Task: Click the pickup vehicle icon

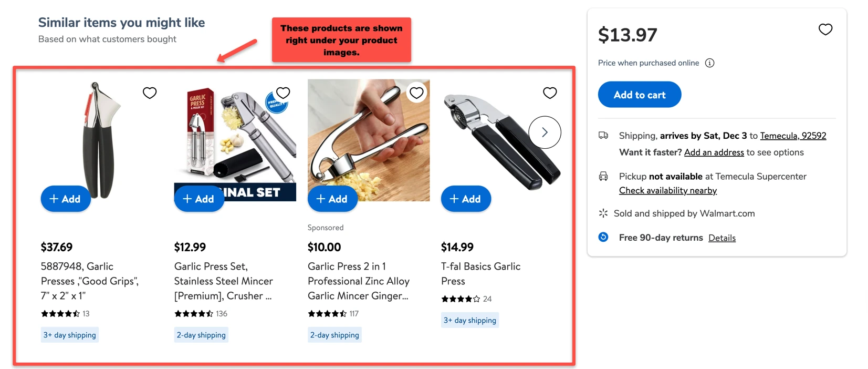Action: (x=603, y=176)
